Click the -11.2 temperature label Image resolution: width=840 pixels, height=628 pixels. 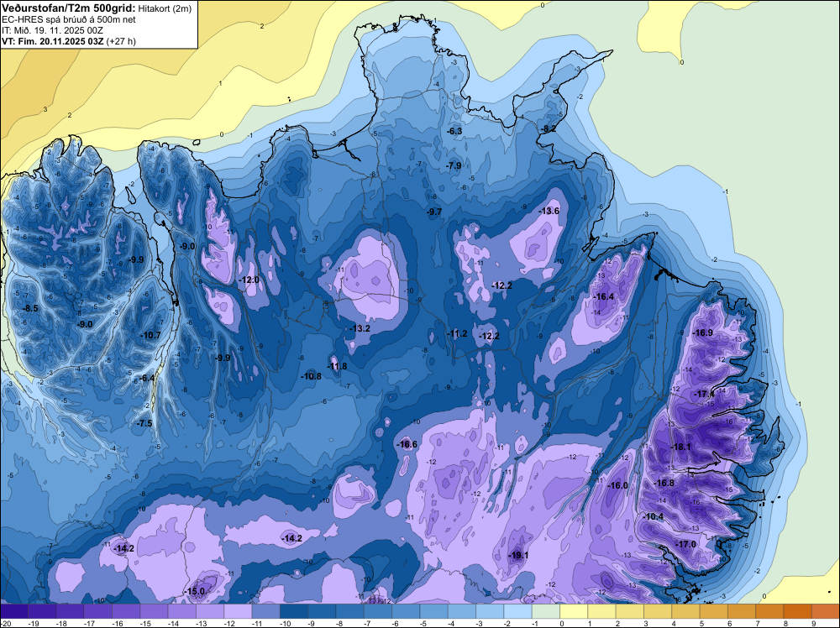click(x=457, y=333)
